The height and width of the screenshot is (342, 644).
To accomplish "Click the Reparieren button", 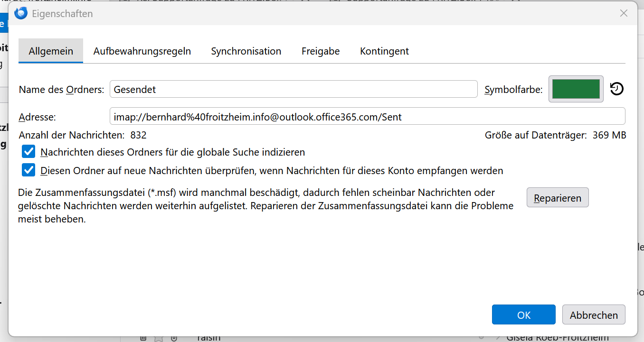I will click(x=558, y=198).
